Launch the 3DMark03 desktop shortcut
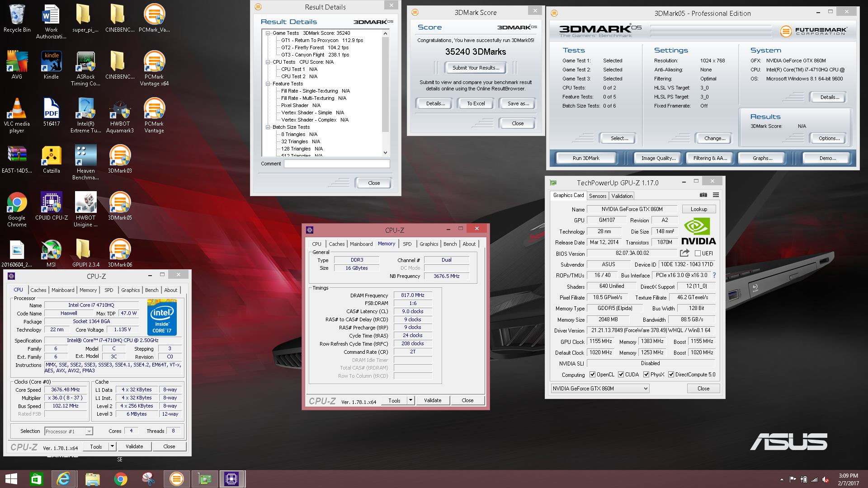868x488 pixels. coord(120,159)
